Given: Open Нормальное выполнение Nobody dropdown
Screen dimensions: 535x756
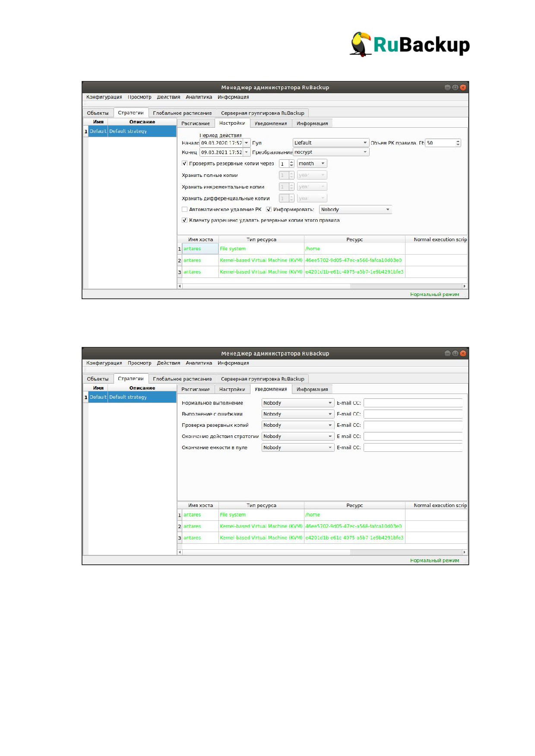Looking at the screenshot, I should [298, 403].
